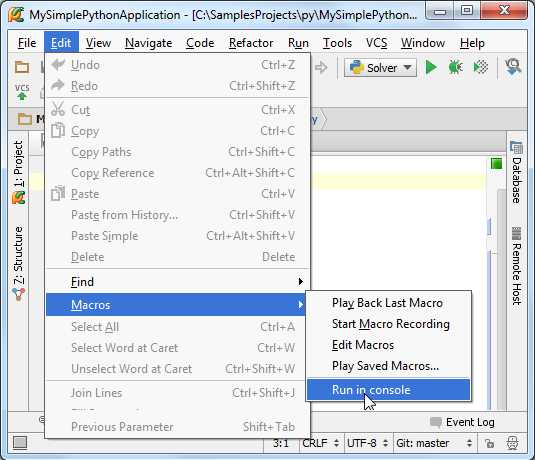Change CRLF line separator setting

pos(321,443)
